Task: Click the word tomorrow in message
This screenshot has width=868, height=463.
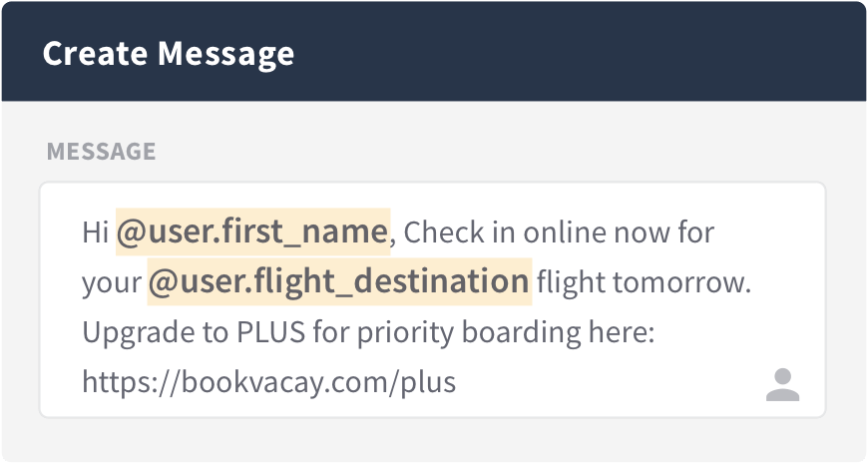Action: [681, 282]
